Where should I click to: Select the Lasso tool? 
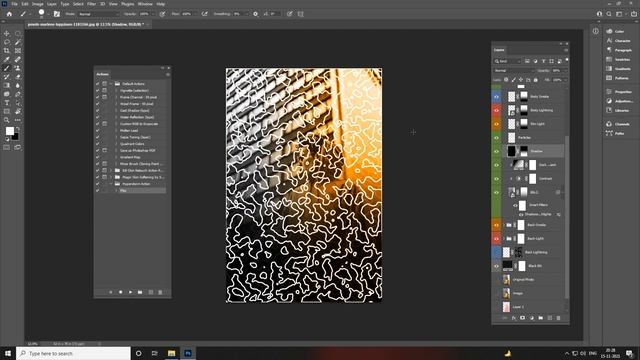pyautogui.click(x=7, y=42)
